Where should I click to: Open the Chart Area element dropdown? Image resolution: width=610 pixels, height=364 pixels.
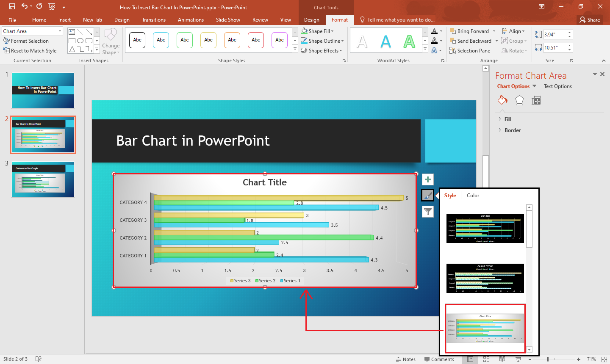pos(60,31)
